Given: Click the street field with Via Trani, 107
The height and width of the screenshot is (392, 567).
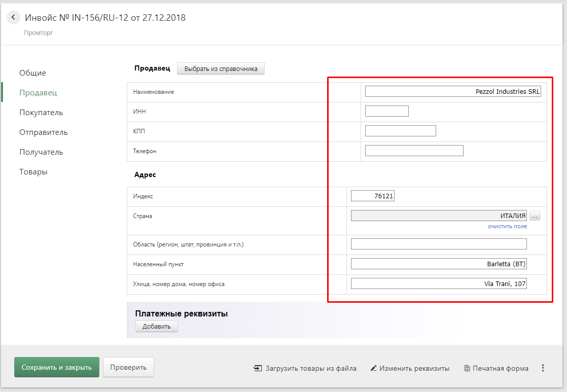Looking at the screenshot, I should 439,284.
